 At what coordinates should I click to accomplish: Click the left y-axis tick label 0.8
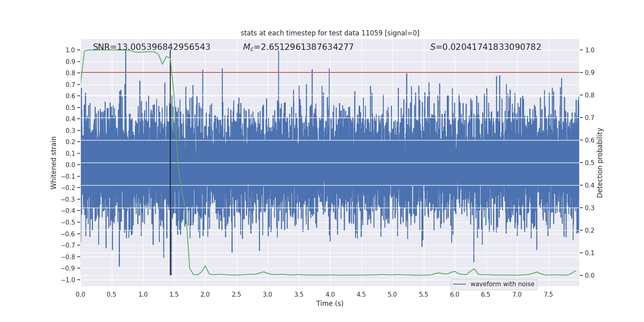(70, 73)
